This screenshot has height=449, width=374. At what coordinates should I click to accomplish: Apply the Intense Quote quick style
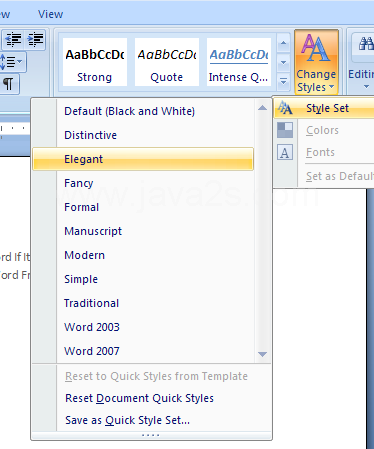239,62
